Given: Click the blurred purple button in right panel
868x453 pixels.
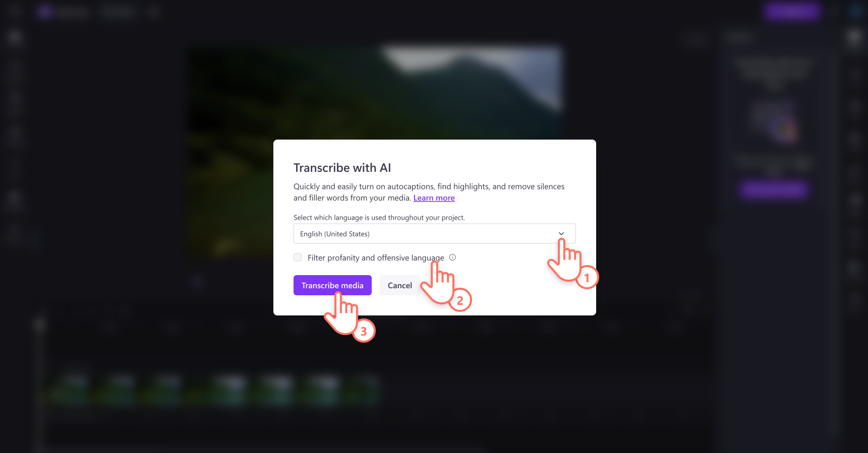Looking at the screenshot, I should click(775, 189).
